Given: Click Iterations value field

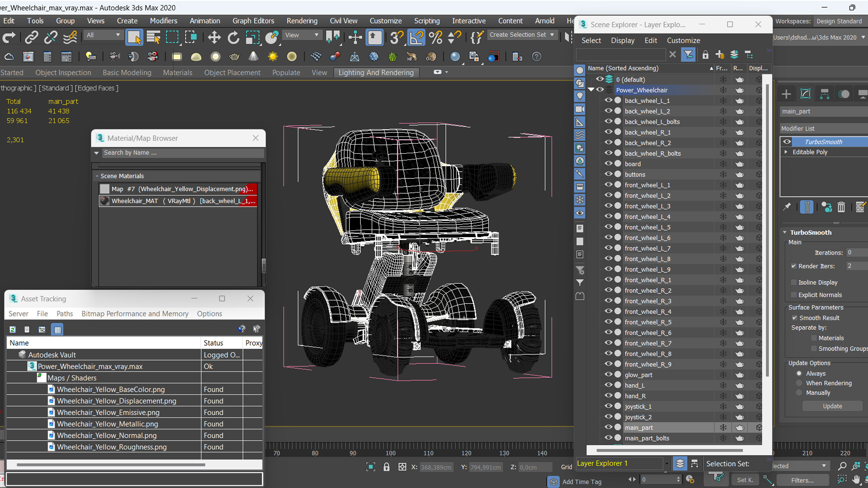Looking at the screenshot, I should pos(856,253).
